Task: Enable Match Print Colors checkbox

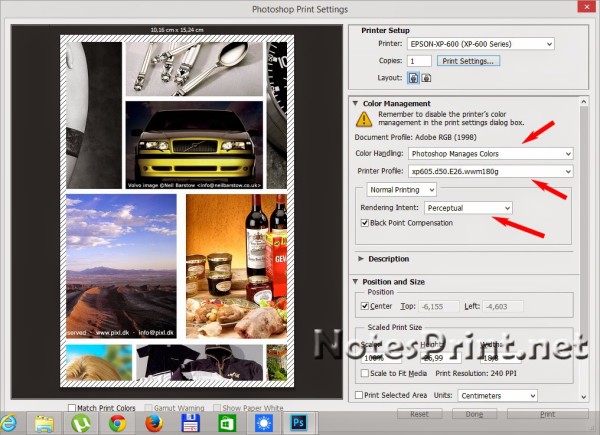Action: coord(72,407)
